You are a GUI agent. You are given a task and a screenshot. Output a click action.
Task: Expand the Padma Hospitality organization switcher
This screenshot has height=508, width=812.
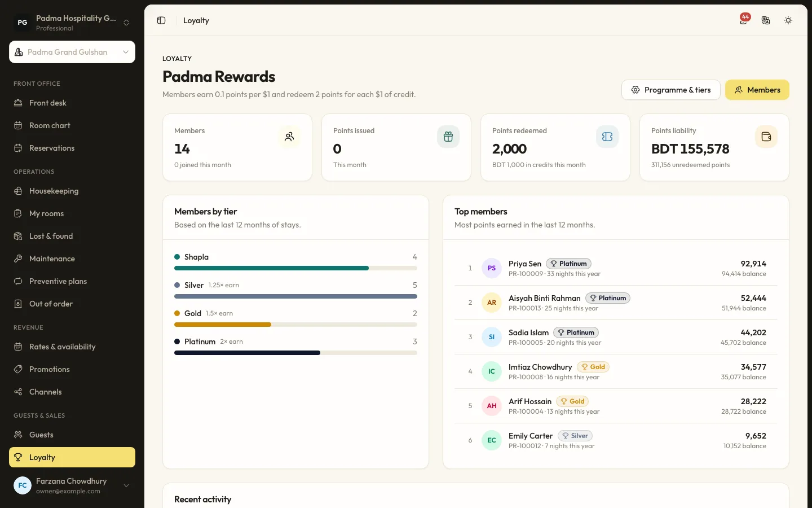(x=72, y=23)
